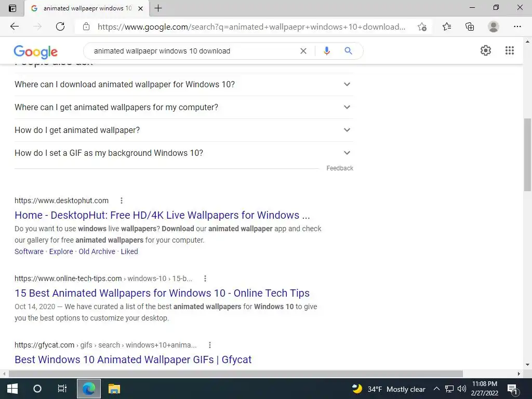Click the browser address bar URL
The width and height of the screenshot is (532, 399).
point(251,27)
